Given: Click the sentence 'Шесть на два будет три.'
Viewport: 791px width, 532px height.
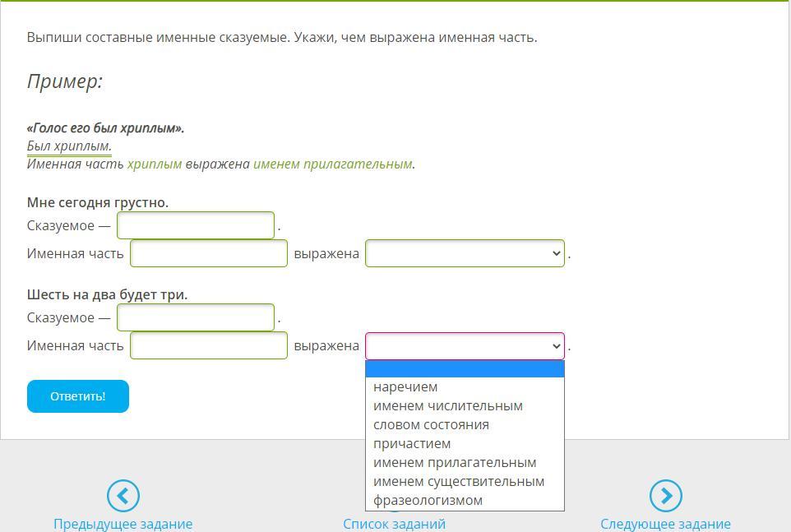Looking at the screenshot, I should pos(108,294).
